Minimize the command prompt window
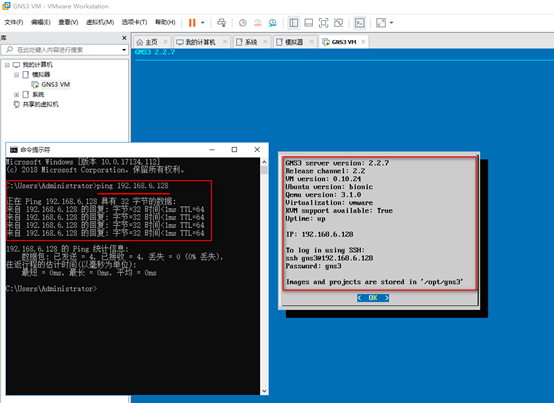Screen dimensions: 554x403 point(212,150)
